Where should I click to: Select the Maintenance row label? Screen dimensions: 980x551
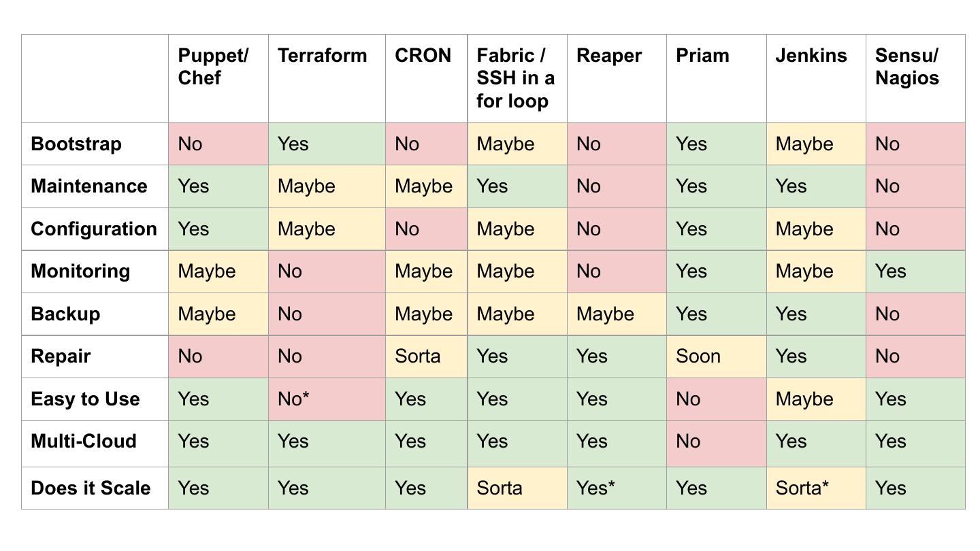click(x=88, y=186)
